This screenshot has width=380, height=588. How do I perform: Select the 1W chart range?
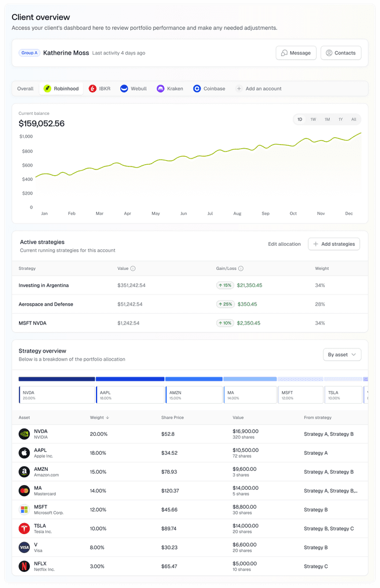pos(313,119)
